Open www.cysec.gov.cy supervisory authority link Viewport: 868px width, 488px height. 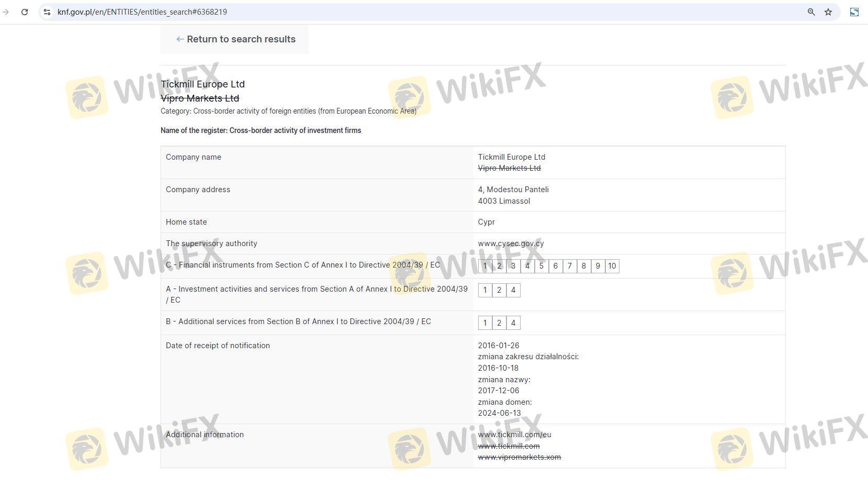[511, 243]
